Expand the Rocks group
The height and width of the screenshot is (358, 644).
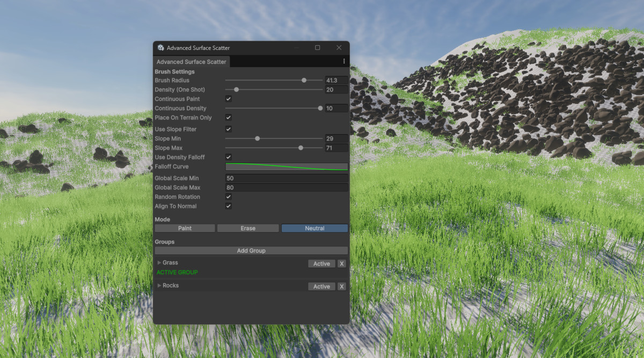tap(158, 286)
